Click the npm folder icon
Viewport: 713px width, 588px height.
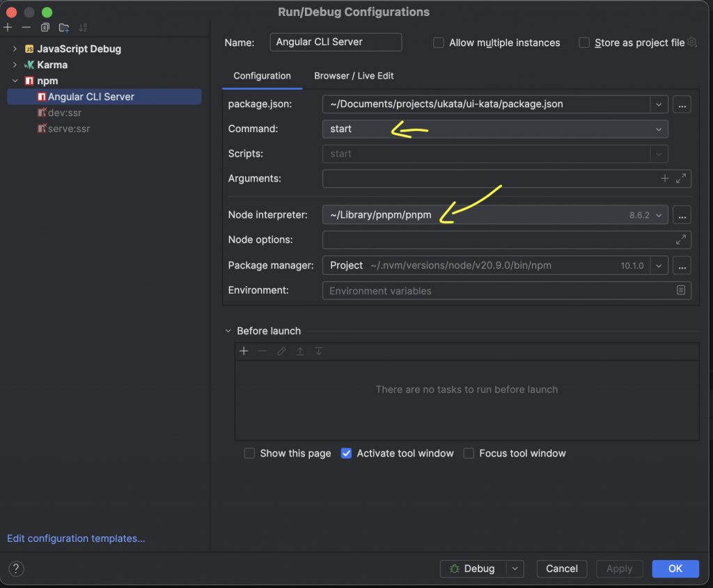point(29,81)
